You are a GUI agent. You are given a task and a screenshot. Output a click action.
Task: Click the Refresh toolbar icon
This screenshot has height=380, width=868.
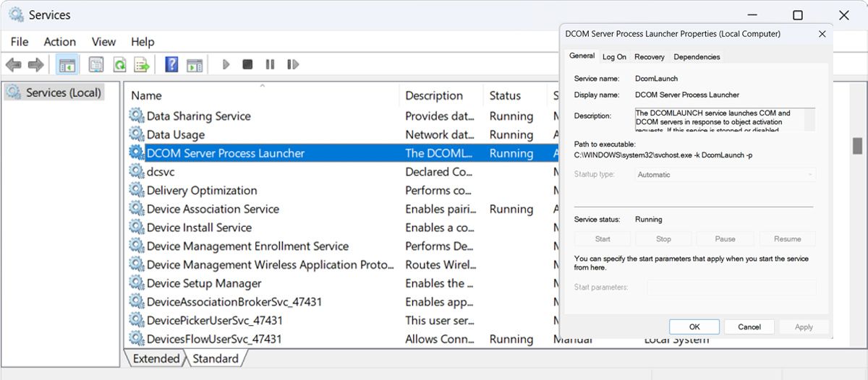point(119,65)
